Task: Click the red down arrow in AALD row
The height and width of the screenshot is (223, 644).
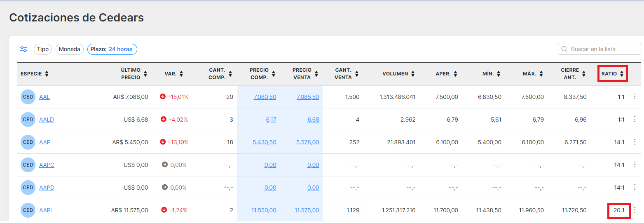Action: coord(163,120)
